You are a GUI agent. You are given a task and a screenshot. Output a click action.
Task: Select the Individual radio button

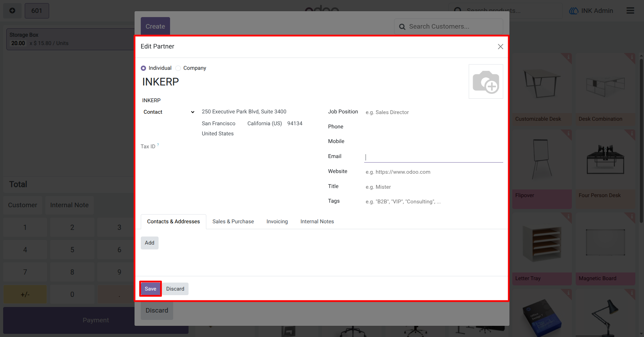pos(143,68)
